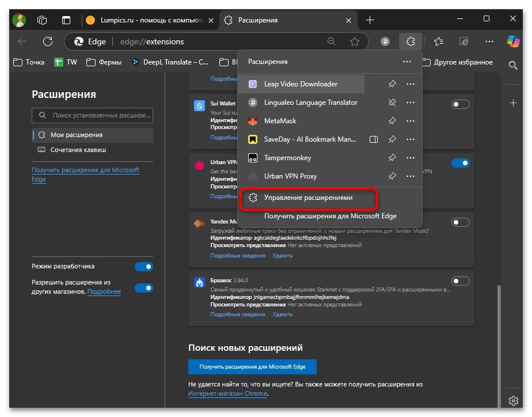The width and height of the screenshot is (532, 417).
Task: Click the page Refresh icon
Action: (48, 41)
